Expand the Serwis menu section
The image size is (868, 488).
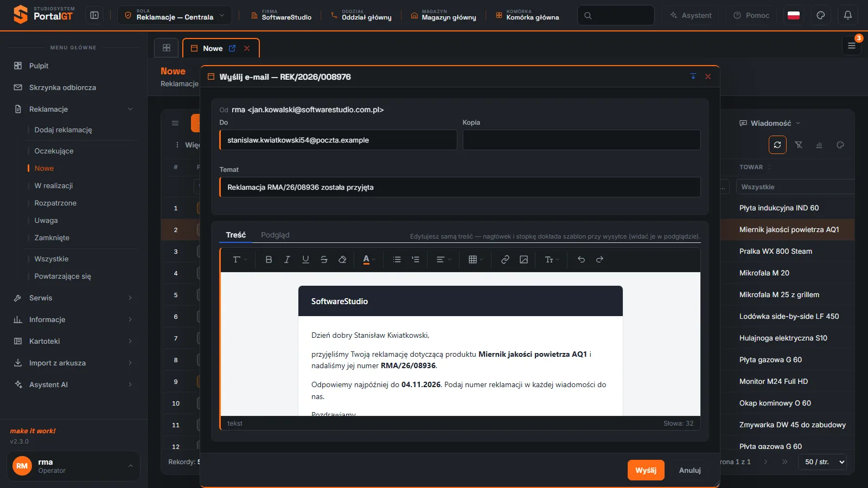pyautogui.click(x=73, y=298)
